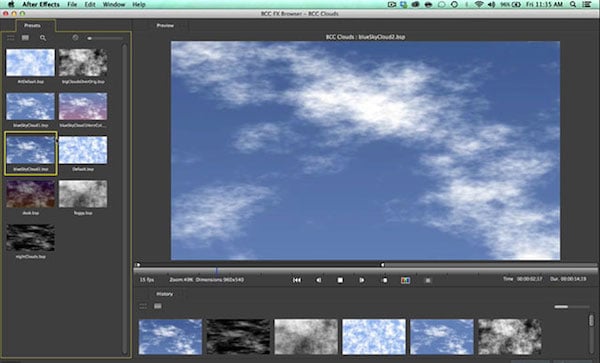Open the History tab
This screenshot has height=363, width=600.
tap(165, 294)
